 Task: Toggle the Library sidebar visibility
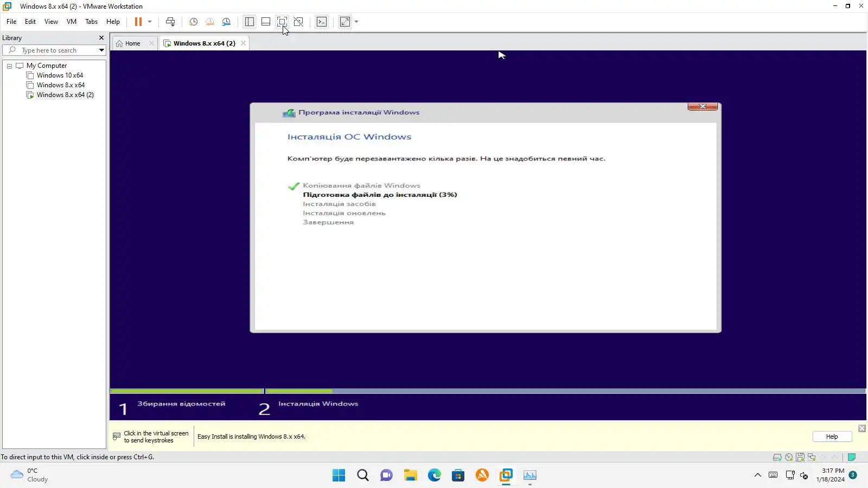click(250, 22)
